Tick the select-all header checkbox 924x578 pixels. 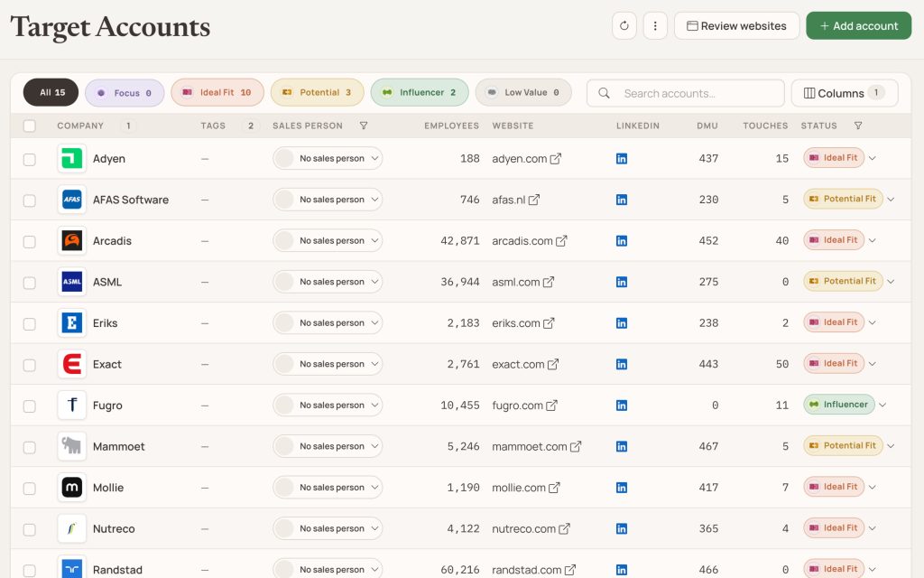30,126
